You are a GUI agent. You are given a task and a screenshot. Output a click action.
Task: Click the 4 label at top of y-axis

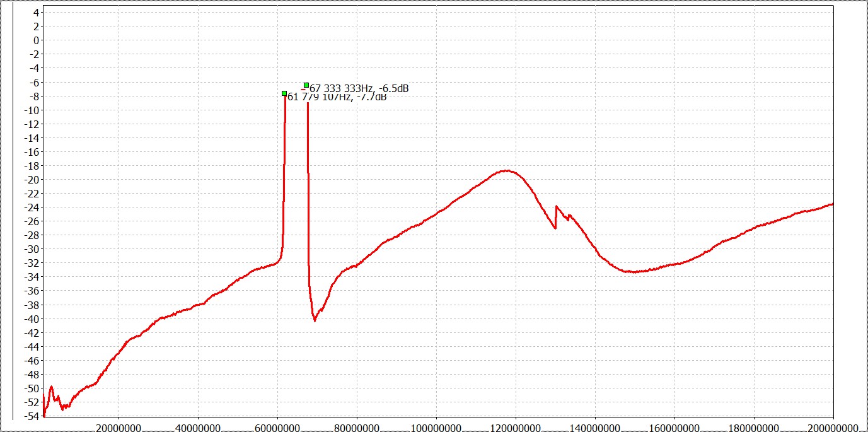[x=36, y=13]
